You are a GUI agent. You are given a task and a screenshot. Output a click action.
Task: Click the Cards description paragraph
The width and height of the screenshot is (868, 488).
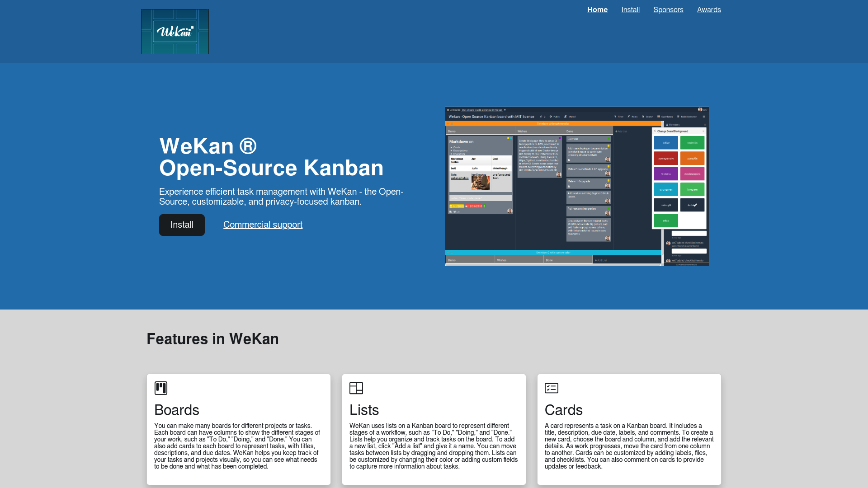pyautogui.click(x=629, y=446)
